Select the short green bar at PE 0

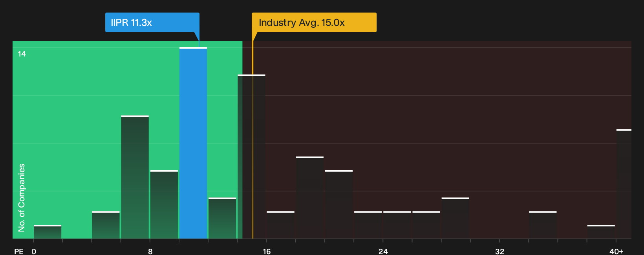48,232
